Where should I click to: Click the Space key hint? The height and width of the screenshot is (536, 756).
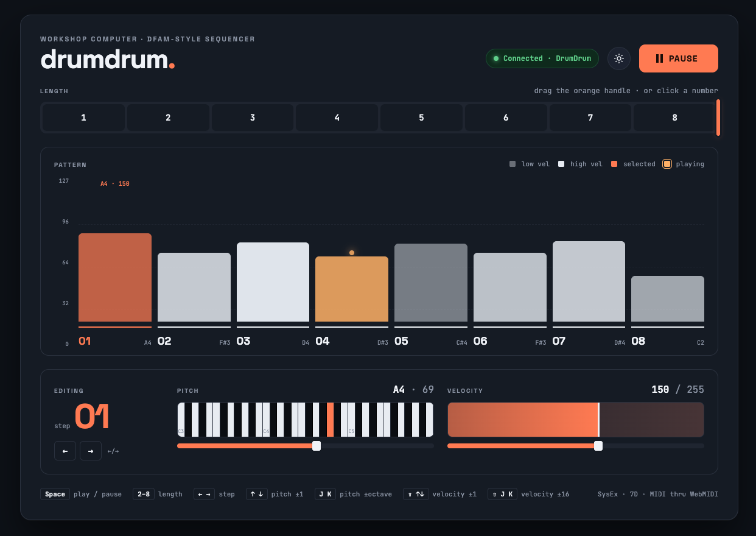coord(55,494)
